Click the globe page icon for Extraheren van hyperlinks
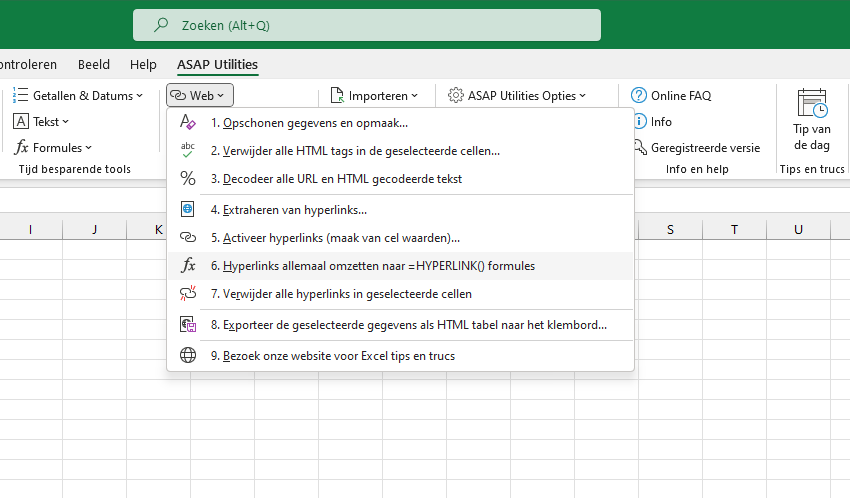The width and height of the screenshot is (850, 498). [x=188, y=209]
